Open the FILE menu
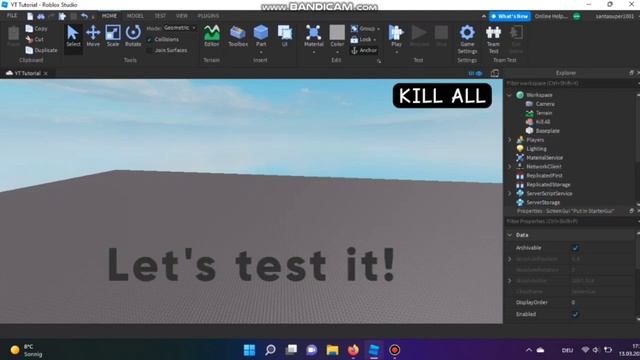This screenshot has height=360, width=640. tap(12, 16)
